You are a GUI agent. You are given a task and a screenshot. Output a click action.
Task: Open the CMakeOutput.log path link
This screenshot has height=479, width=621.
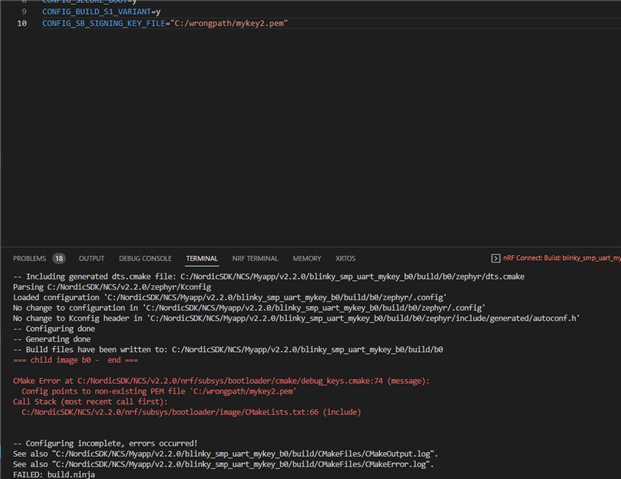coord(243,454)
